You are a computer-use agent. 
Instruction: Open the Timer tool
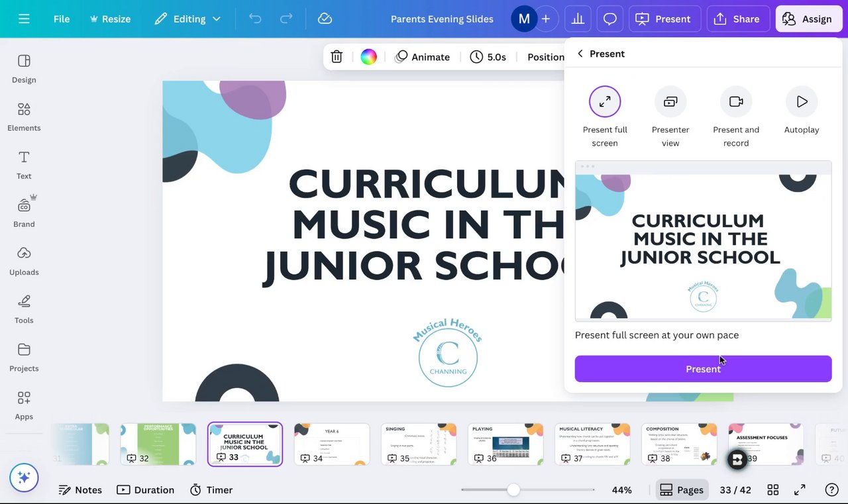pos(211,490)
